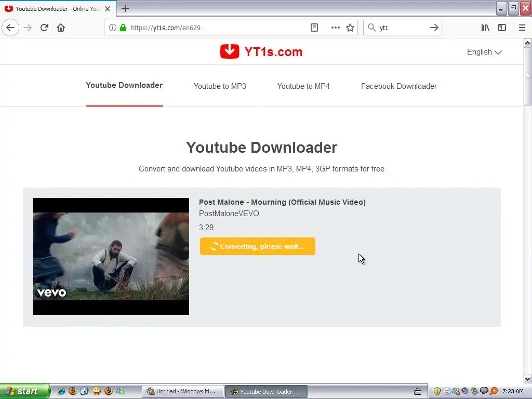
Task: Open page actions three-dots menu
Action: pos(335,28)
